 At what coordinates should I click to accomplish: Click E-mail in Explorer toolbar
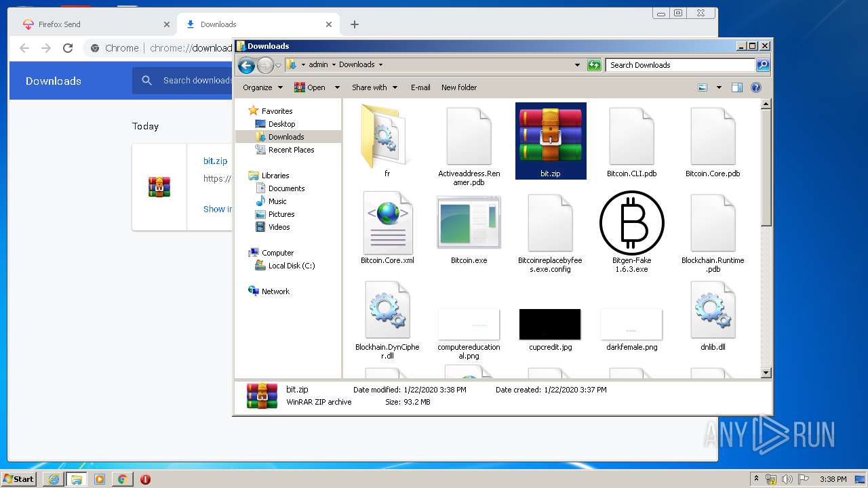click(x=420, y=87)
